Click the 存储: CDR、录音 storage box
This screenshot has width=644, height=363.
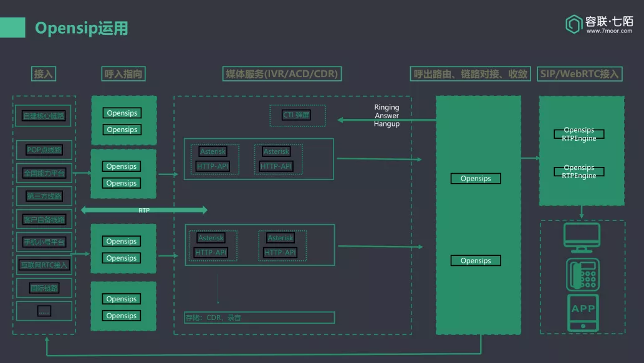[259, 318]
